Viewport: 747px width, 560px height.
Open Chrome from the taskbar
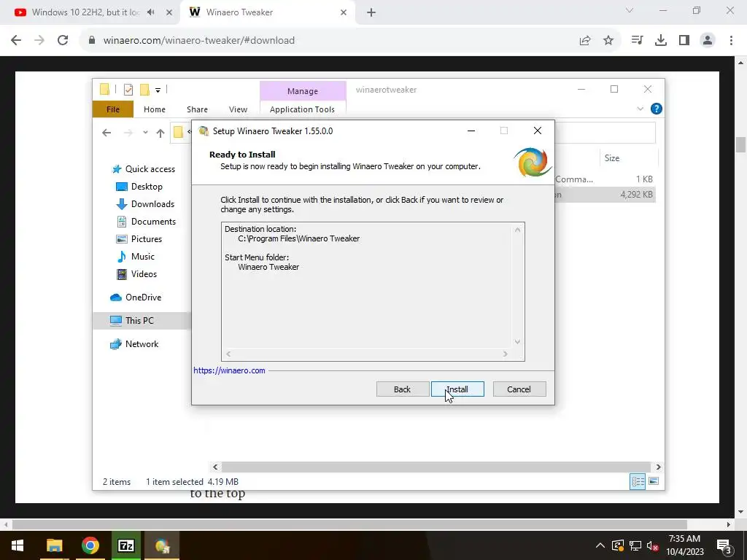point(90,545)
